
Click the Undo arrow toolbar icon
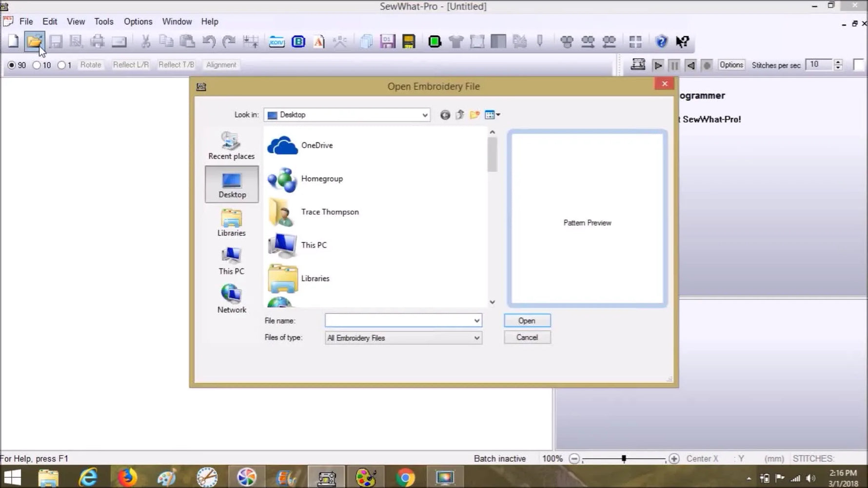[x=209, y=41]
